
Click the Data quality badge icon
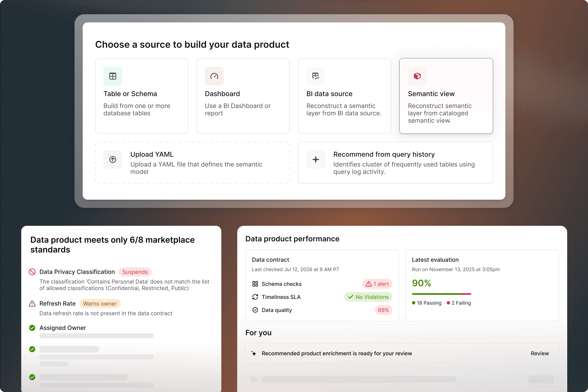click(255, 310)
